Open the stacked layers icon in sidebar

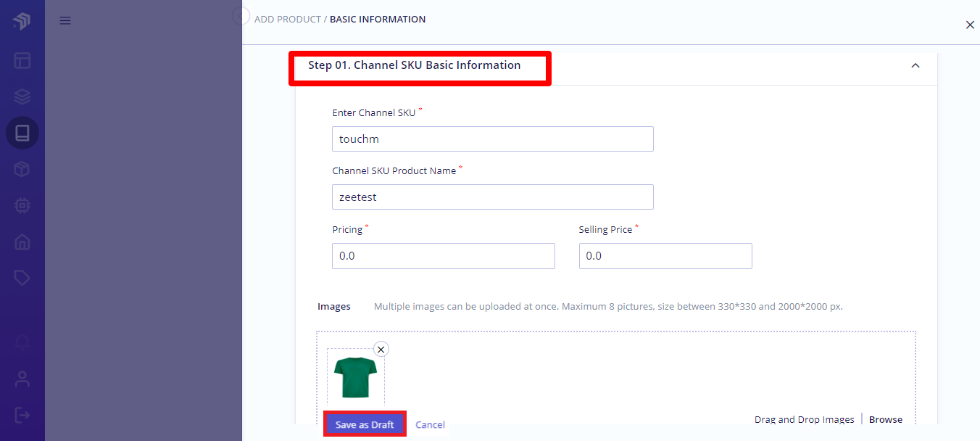coord(22,96)
